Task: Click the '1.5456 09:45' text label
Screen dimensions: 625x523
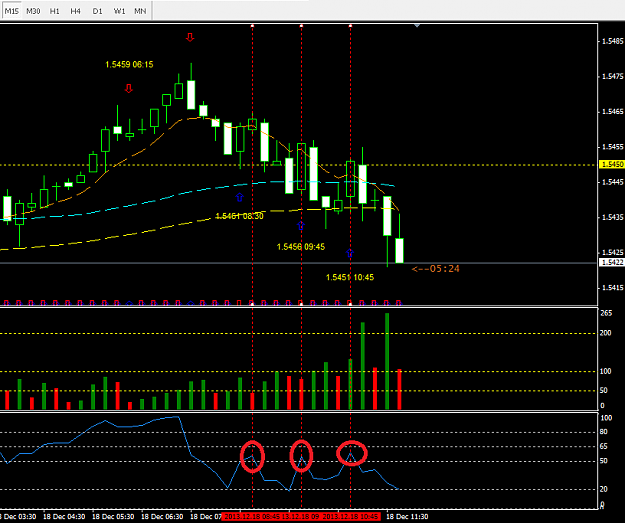Action: coord(301,247)
